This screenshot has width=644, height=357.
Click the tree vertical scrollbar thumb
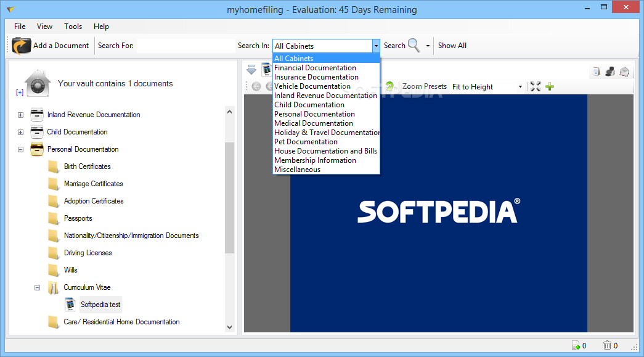click(x=230, y=197)
